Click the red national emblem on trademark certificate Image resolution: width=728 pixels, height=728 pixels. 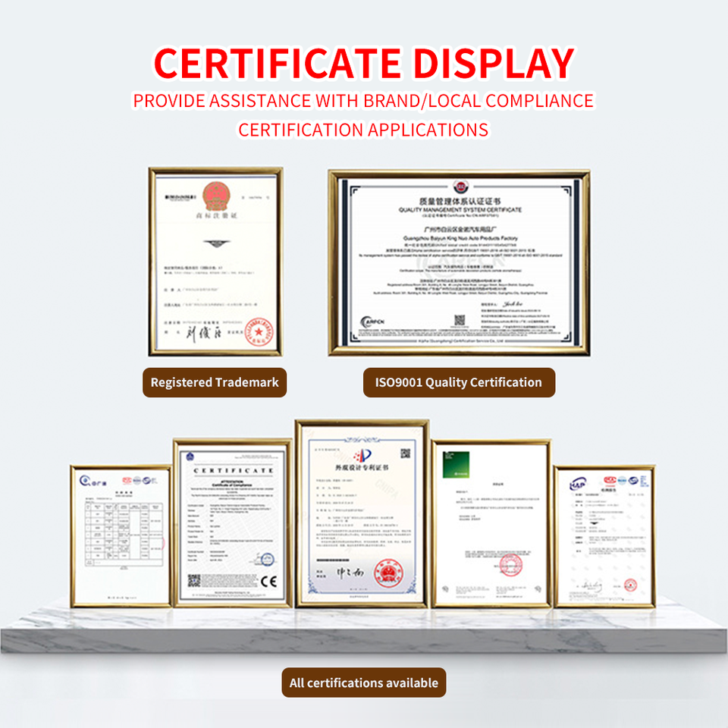(216, 196)
